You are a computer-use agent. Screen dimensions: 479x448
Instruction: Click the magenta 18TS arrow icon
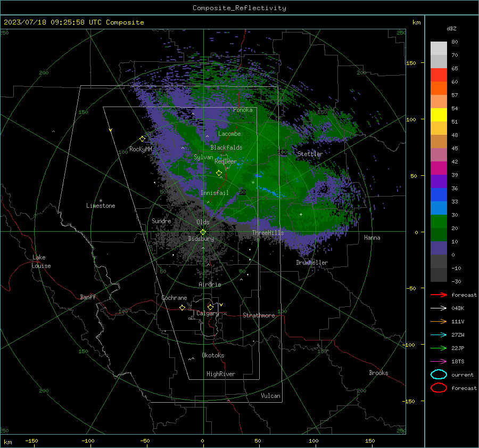pyautogui.click(x=439, y=362)
